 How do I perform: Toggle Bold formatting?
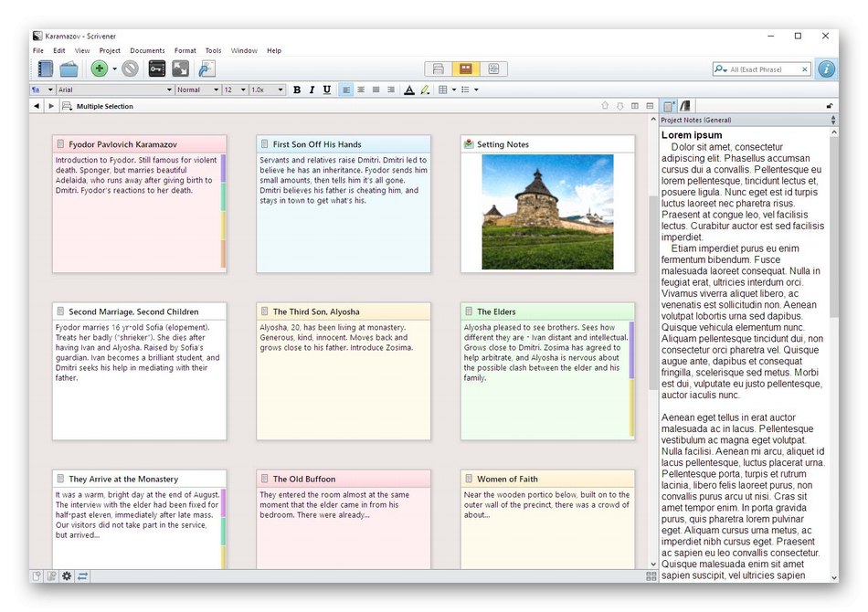click(297, 90)
